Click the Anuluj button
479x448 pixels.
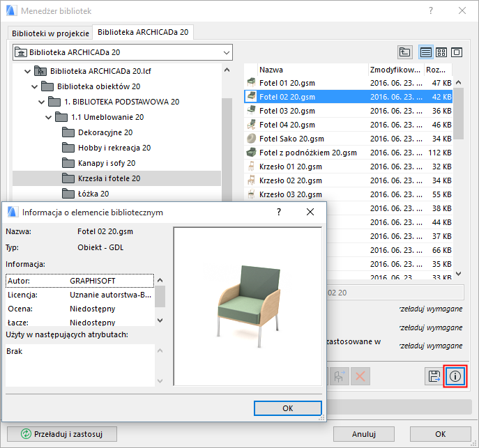pos(363,434)
